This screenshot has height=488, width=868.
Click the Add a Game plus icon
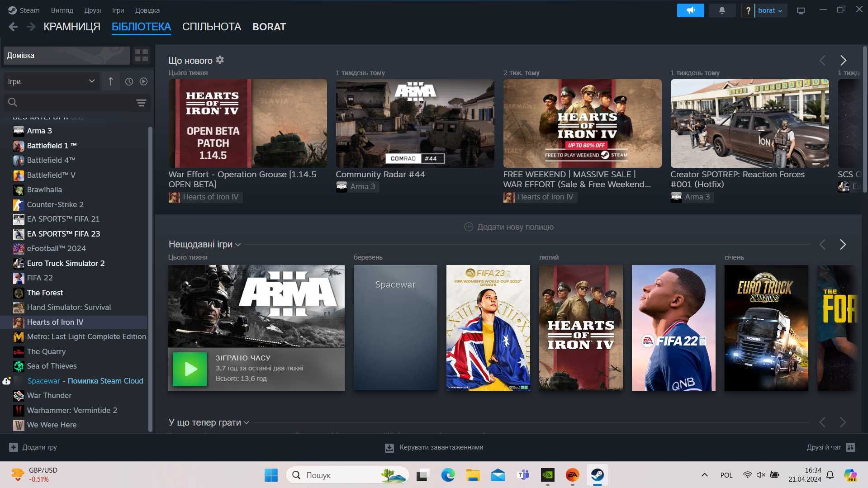pos(14,447)
